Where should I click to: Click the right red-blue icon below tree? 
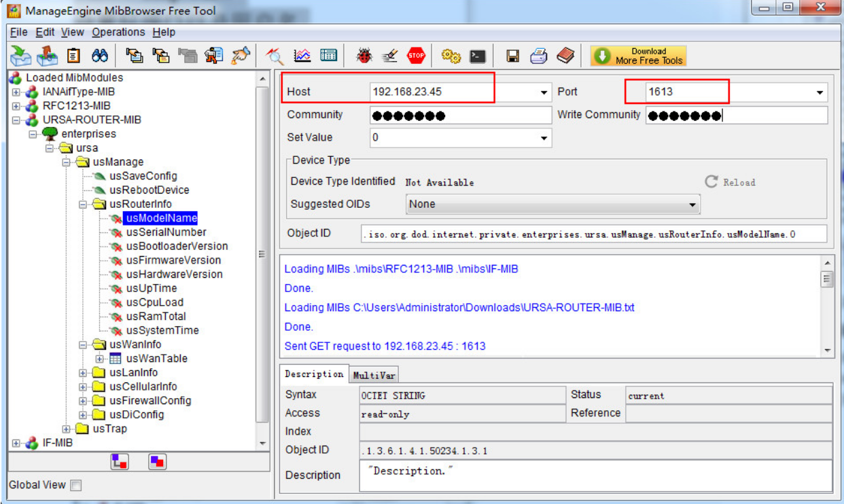pyautogui.click(x=157, y=462)
